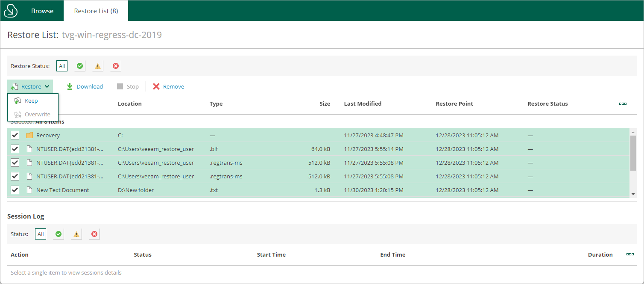Click 11/30/2023 1:20:15 PM date cell
This screenshot has height=284, width=644.
[374, 190]
